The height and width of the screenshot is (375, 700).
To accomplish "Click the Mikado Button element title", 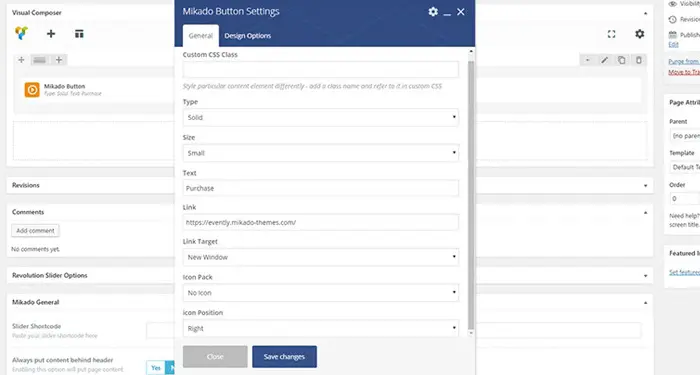I will coord(64,86).
